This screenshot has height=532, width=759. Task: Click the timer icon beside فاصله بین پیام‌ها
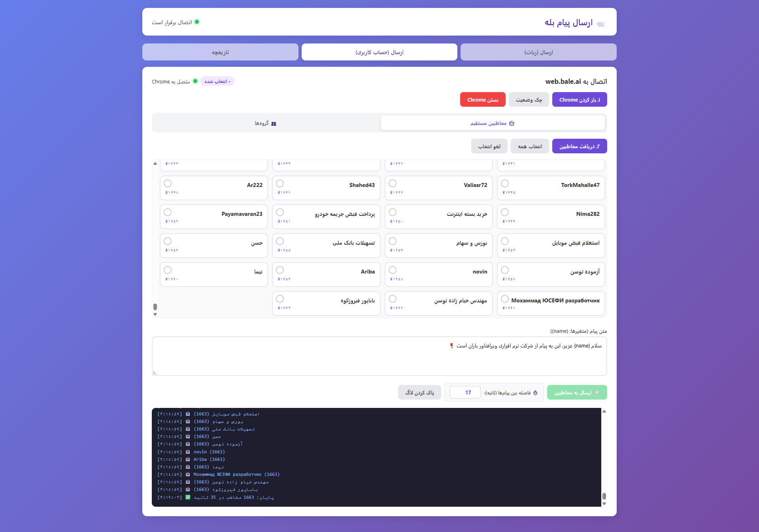[x=535, y=392]
